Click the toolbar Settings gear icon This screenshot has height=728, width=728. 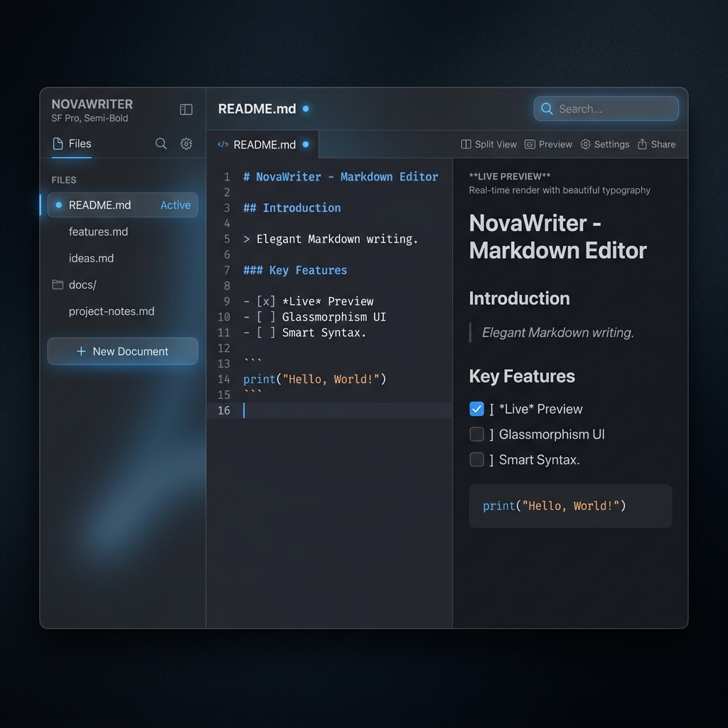click(586, 144)
